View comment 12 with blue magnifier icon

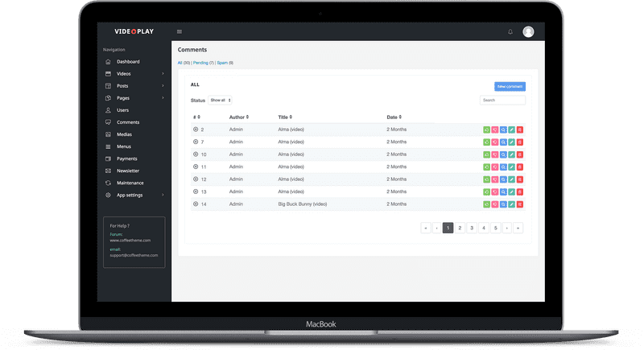(503, 179)
